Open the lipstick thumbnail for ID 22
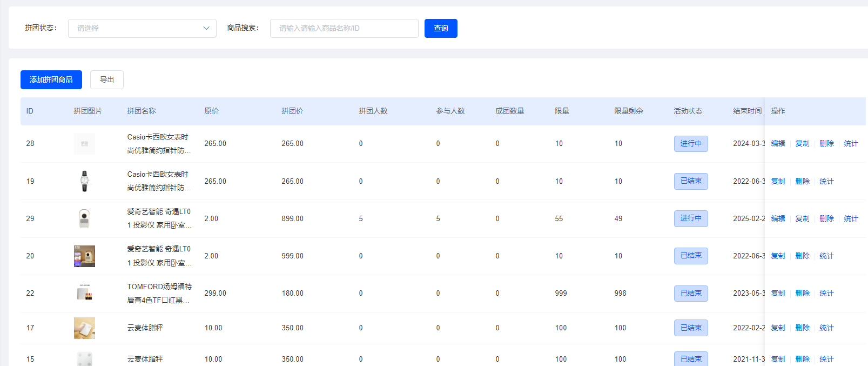Viewport: 868px width, 366px height. coord(84,294)
